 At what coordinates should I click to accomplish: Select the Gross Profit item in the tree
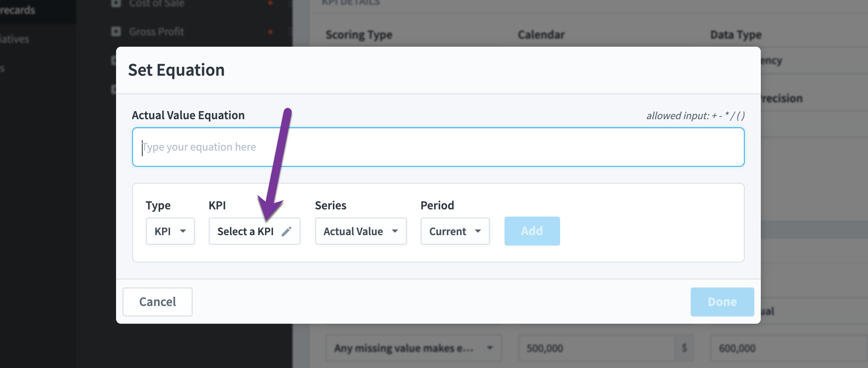point(156,32)
